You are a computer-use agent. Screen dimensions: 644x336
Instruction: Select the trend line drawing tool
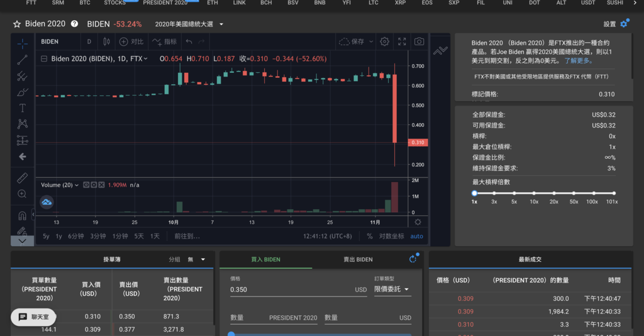coord(22,60)
